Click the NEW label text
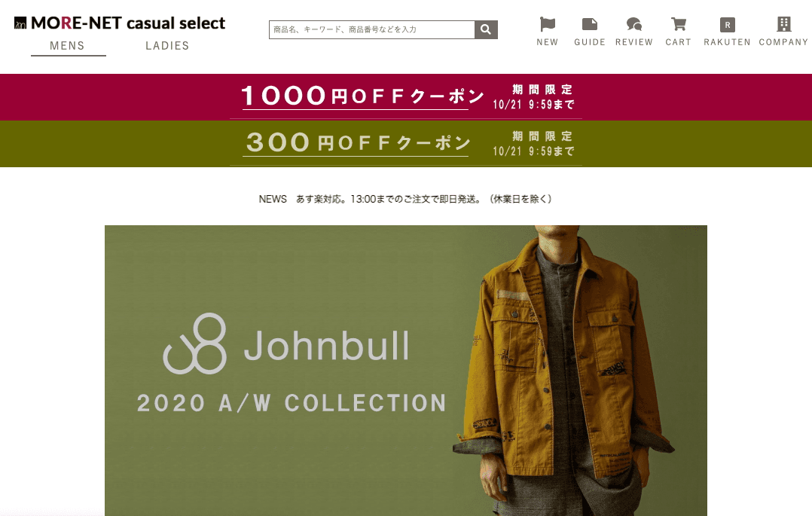 coord(548,42)
